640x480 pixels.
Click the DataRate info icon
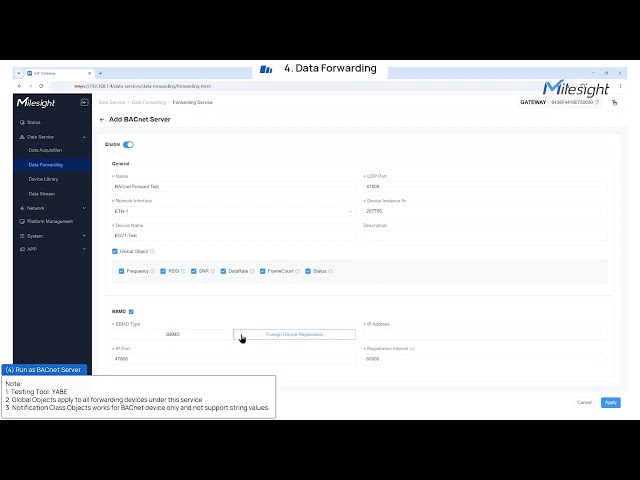(x=252, y=271)
